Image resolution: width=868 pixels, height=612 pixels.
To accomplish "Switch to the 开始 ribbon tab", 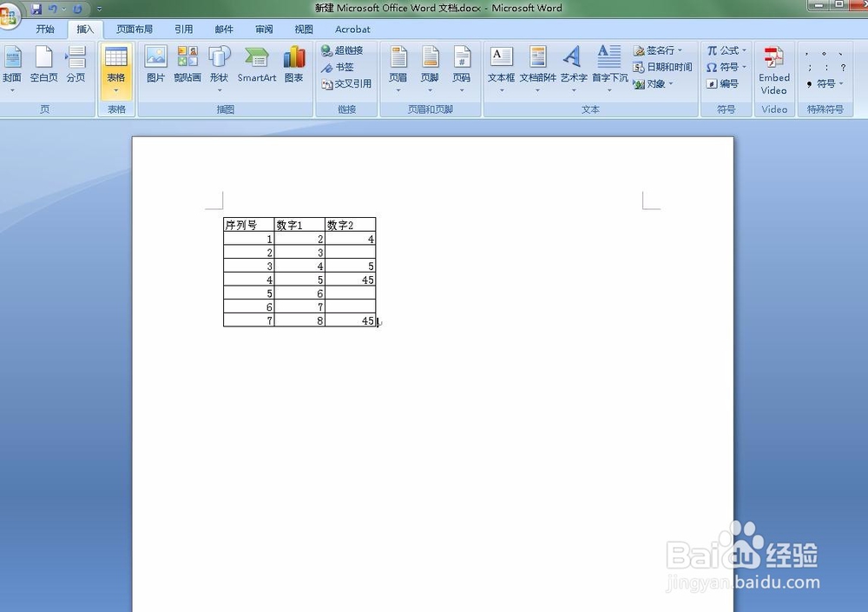I will (x=44, y=29).
